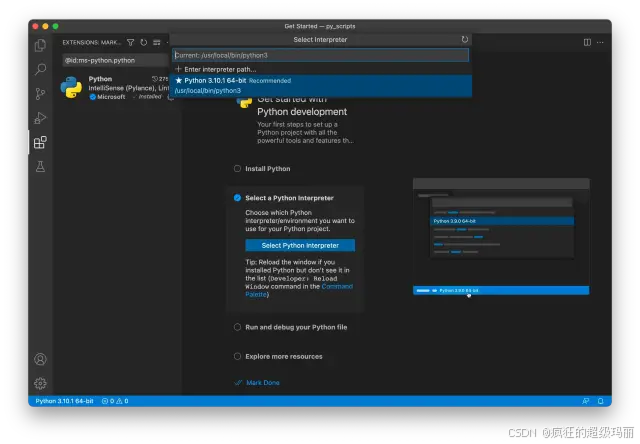The image size is (640, 444).
Task: Clear extensions search results icon
Action: pyautogui.click(x=157, y=42)
